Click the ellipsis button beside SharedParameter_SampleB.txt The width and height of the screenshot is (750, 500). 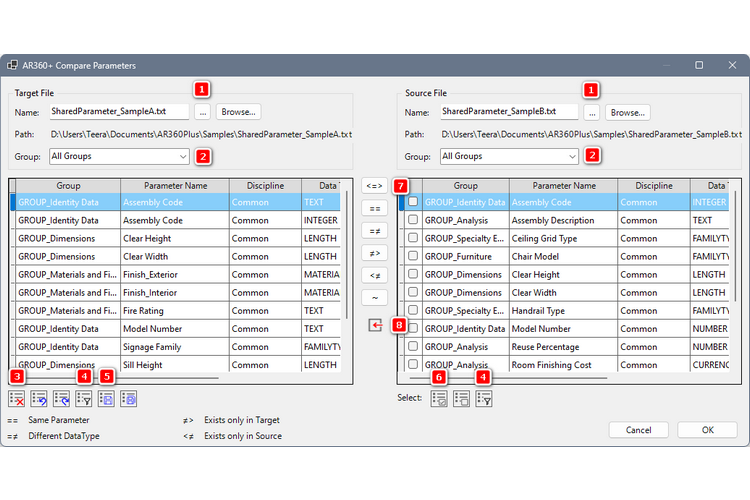(592, 112)
